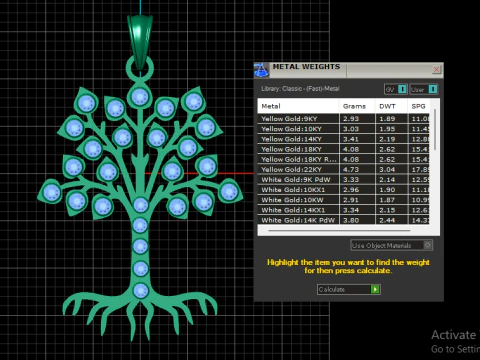Image resolution: width=480 pixels, height=360 pixels.
Task: Select the White Gold:14KX1 row
Action: coord(343,210)
